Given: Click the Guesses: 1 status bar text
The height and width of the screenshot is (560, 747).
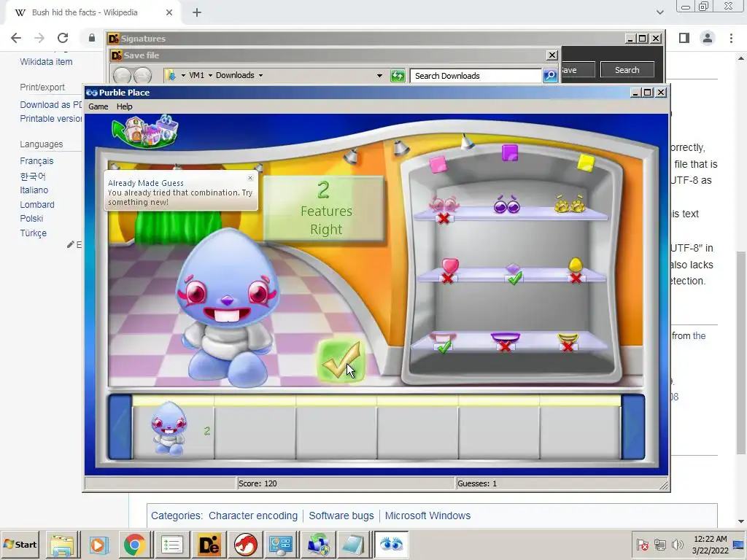Looking at the screenshot, I should pos(477,483).
